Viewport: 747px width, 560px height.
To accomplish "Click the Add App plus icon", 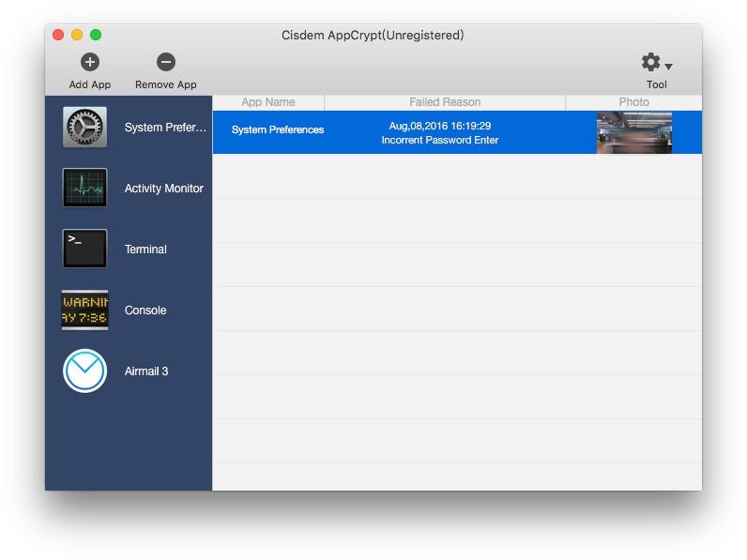I will (89, 62).
